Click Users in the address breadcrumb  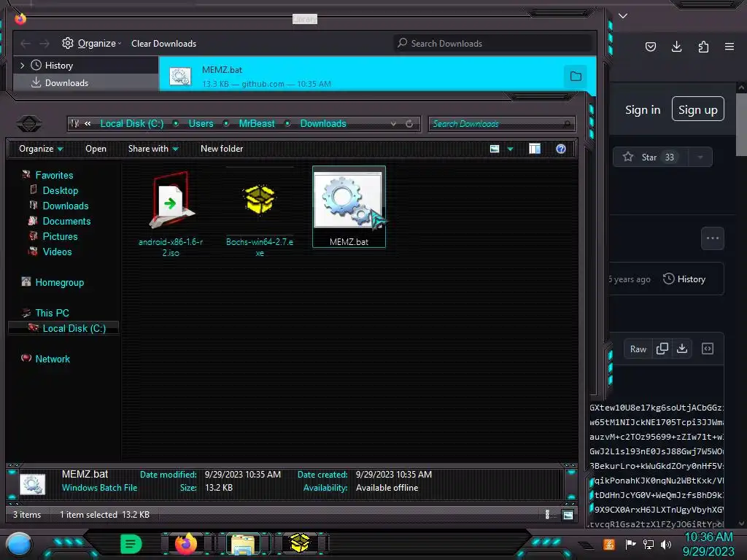tap(201, 123)
